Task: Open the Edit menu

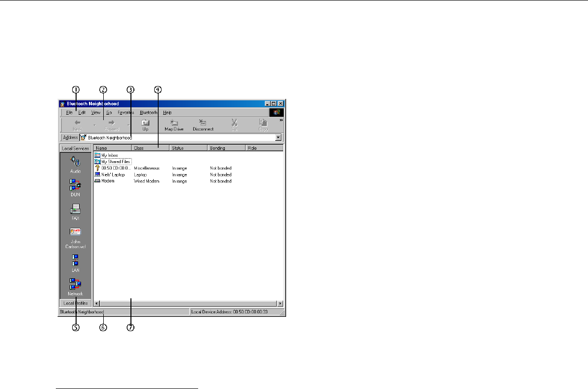Action: (82, 113)
